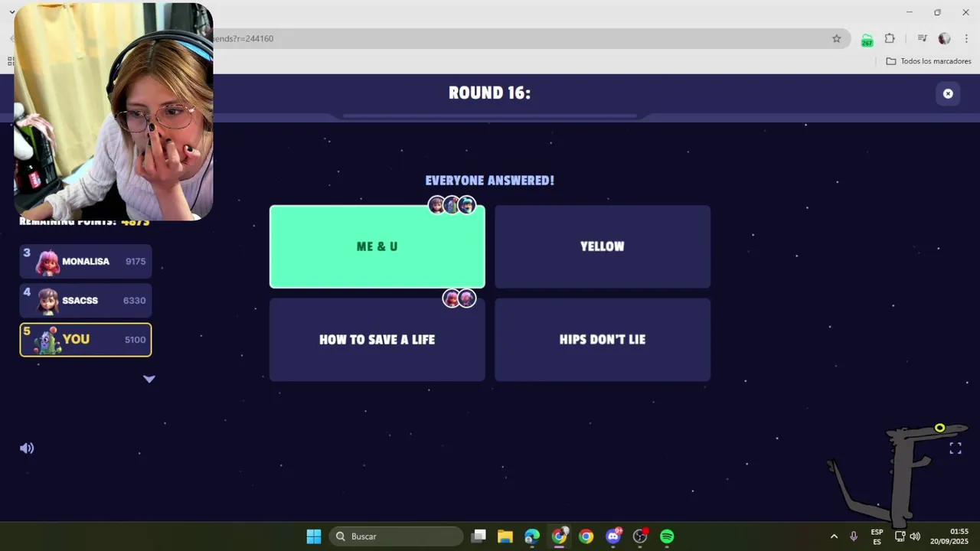This screenshot has width=980, height=551.
Task: Open the media controls music icon
Action: click(922, 38)
